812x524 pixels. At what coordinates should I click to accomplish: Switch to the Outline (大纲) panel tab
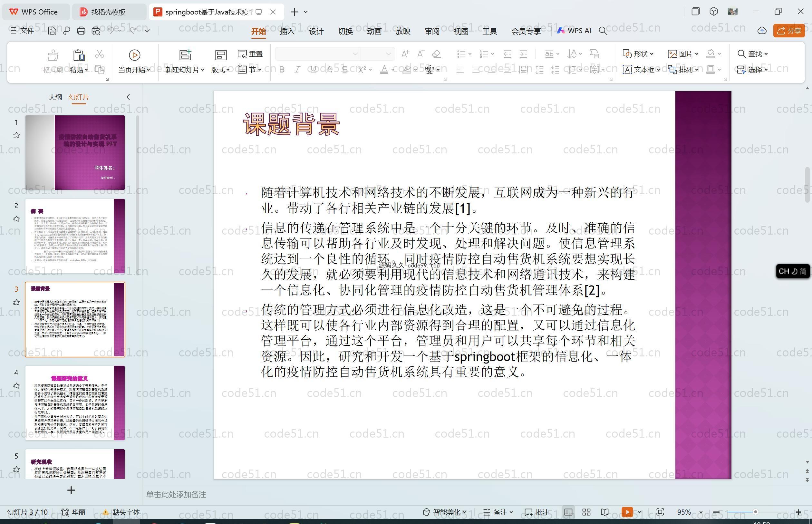point(55,97)
